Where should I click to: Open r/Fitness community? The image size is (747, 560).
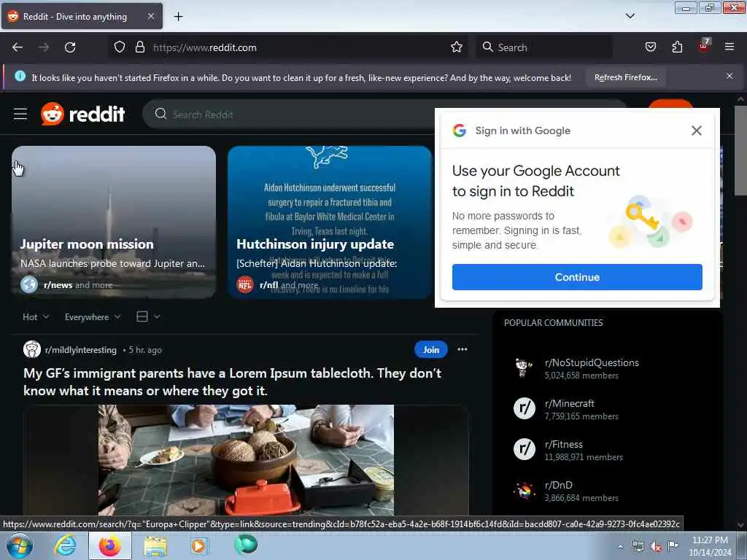pos(564,445)
